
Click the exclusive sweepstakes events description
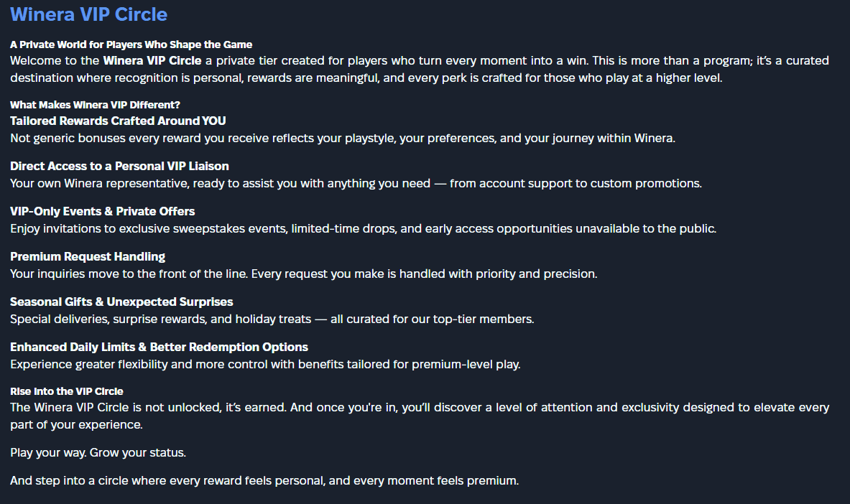pos(363,228)
